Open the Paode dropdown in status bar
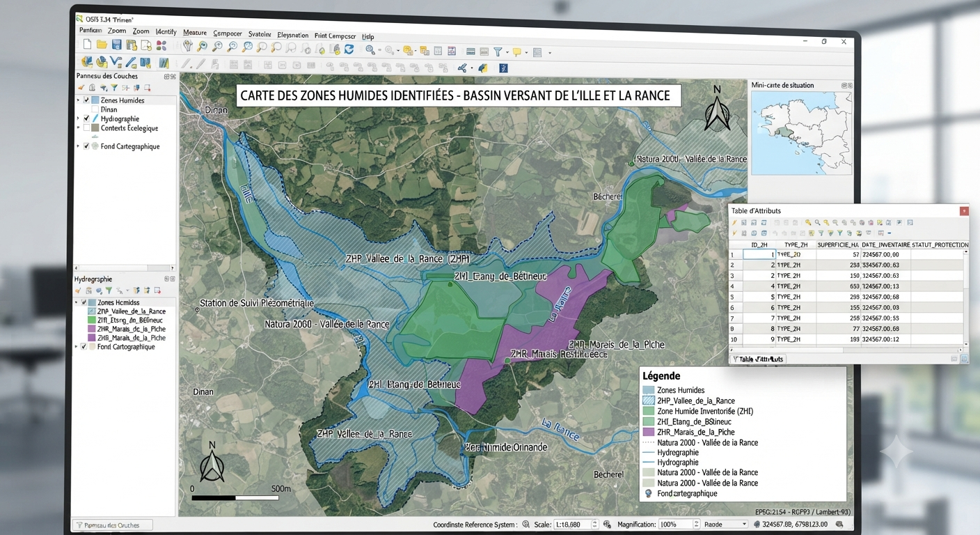The width and height of the screenshot is (980, 535). point(725,524)
